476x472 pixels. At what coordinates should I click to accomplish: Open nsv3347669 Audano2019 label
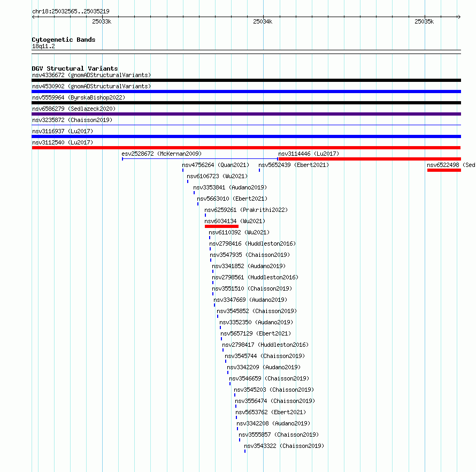tap(250, 300)
